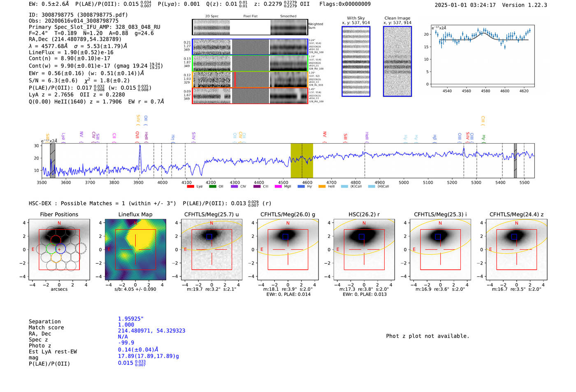Click the 'Smoothed' column header
This screenshot has width=576, height=392.
(x=288, y=16)
